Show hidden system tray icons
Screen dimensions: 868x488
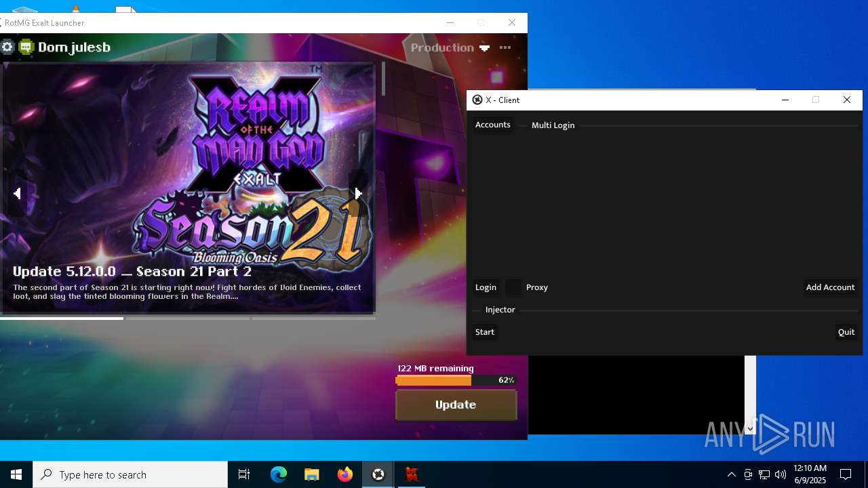click(731, 474)
